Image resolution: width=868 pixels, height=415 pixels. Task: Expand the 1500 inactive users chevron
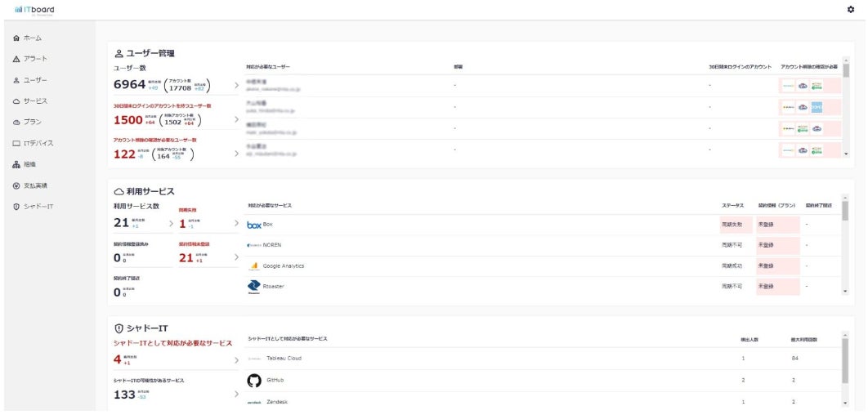(236, 119)
